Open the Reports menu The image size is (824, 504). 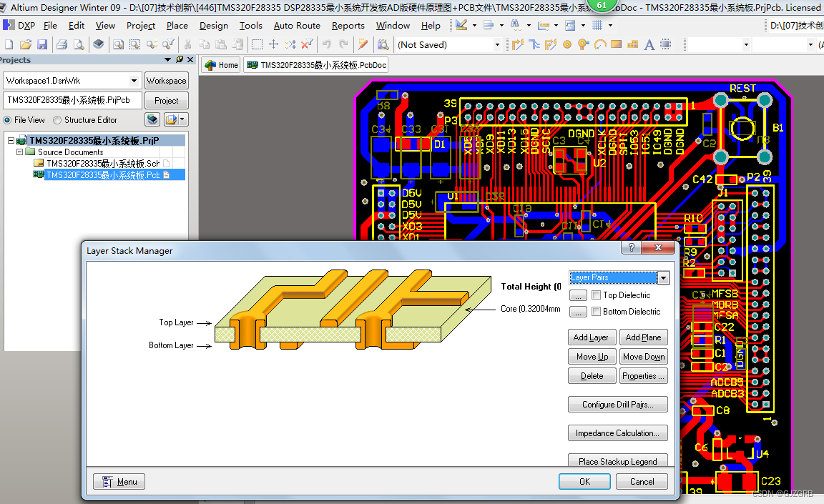point(348,25)
